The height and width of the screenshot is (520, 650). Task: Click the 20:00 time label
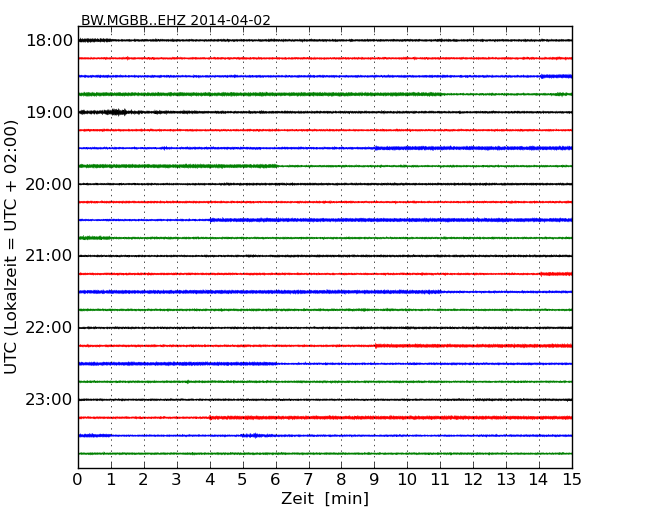coord(49,184)
